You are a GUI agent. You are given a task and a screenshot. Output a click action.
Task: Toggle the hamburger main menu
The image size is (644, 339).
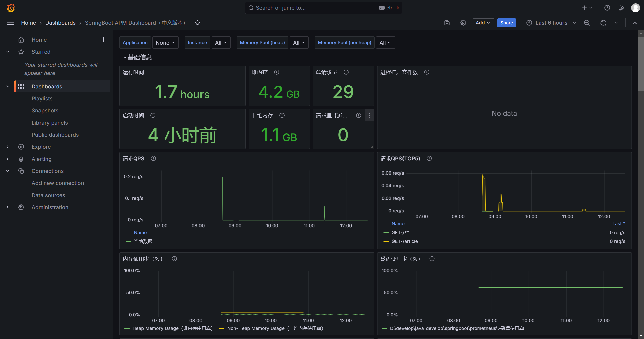10,23
